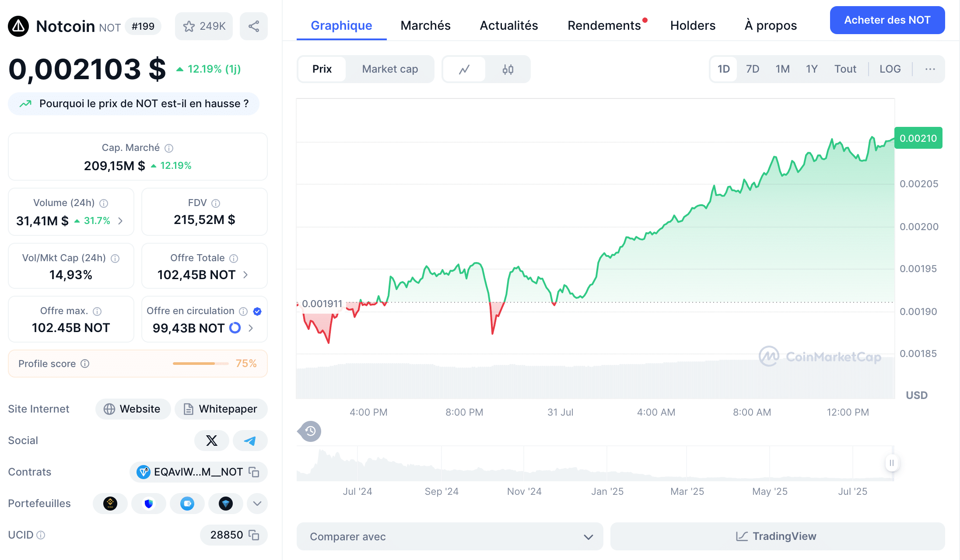Click the circulating supply ring indicator
960x560 pixels.
coord(235,328)
